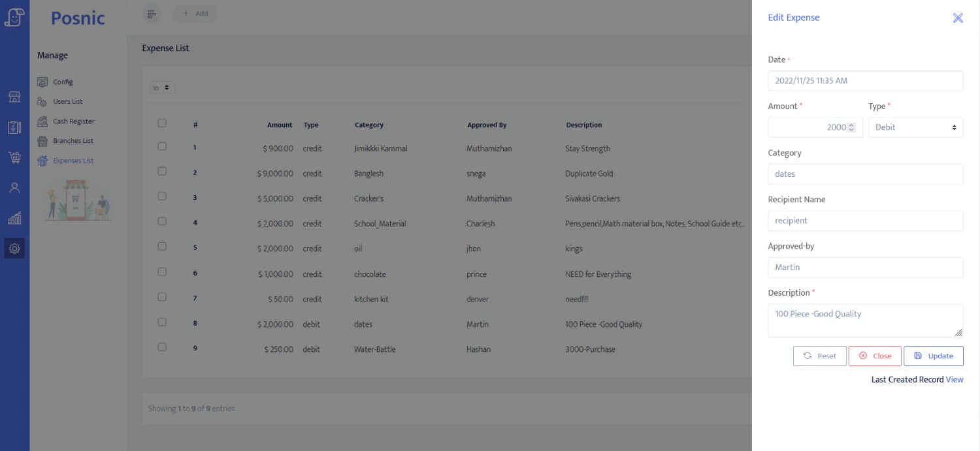Toggle the select-all checkbox in table header
This screenshot has height=451, width=980.
point(162,123)
